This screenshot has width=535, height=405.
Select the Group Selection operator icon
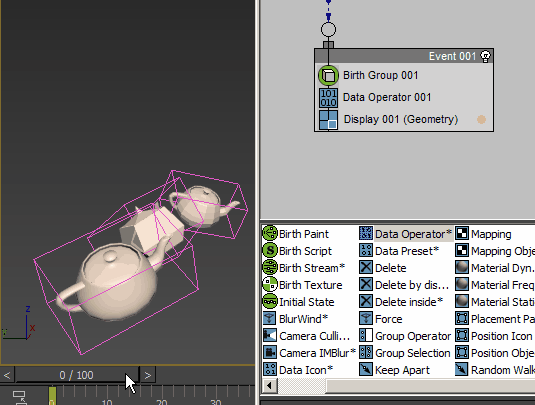click(366, 352)
